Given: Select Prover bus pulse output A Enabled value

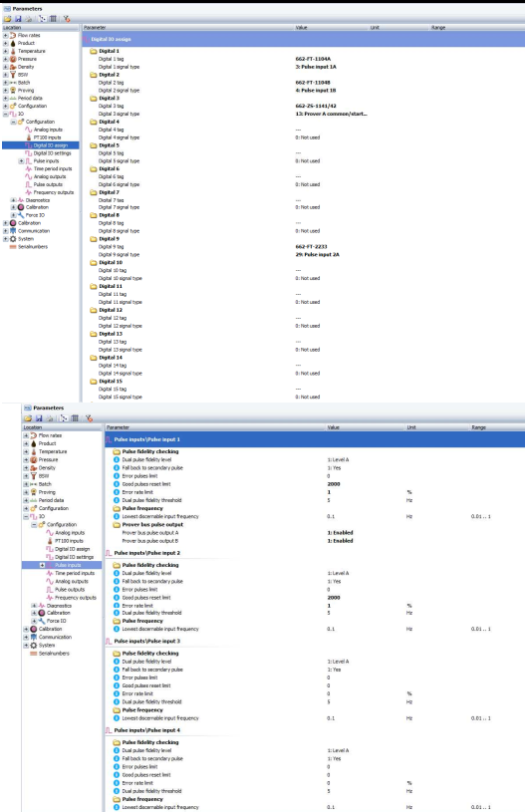Looking at the screenshot, I should [x=340, y=533].
